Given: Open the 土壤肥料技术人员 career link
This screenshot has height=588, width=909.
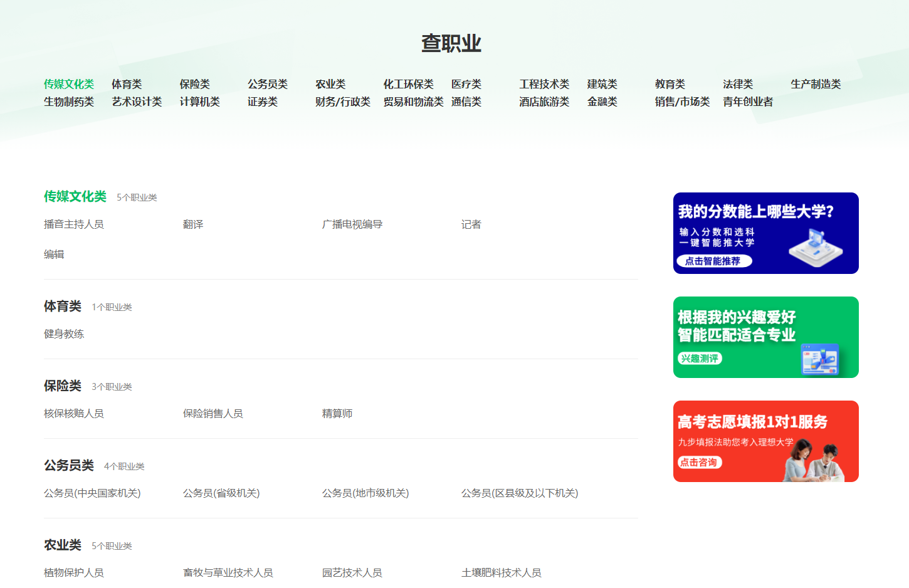Looking at the screenshot, I should click(502, 573).
